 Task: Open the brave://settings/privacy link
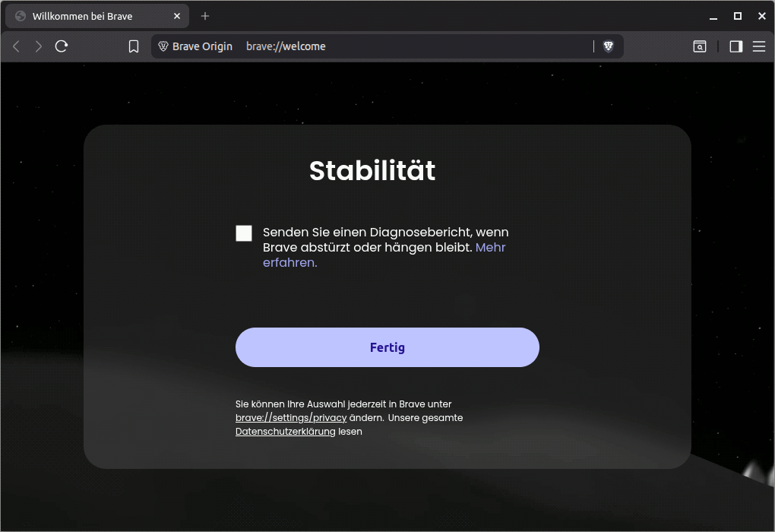tap(291, 418)
